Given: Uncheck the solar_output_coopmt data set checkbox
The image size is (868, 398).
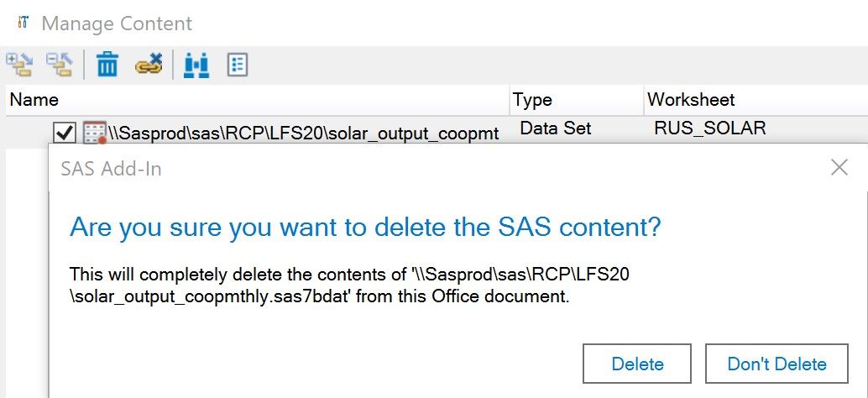Looking at the screenshot, I should coord(65,133).
